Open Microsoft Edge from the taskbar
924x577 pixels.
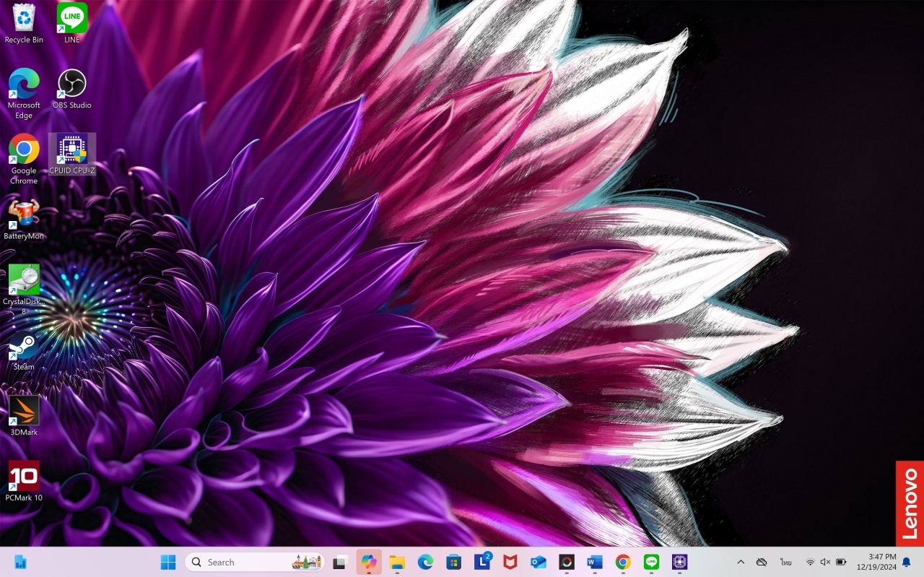pyautogui.click(x=425, y=562)
